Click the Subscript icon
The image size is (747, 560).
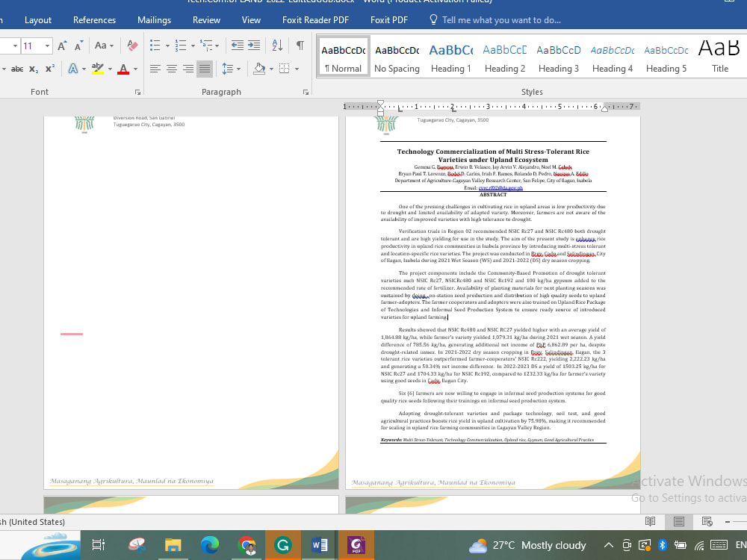[34, 69]
